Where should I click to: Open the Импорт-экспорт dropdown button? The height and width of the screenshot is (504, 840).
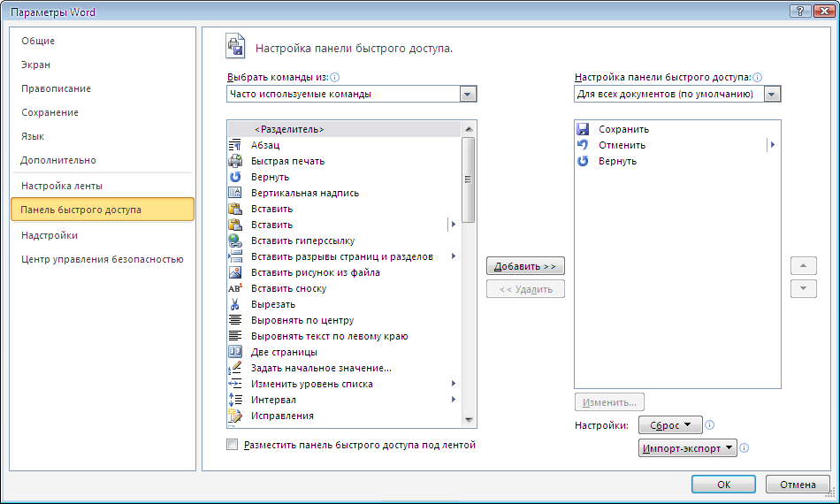688,448
